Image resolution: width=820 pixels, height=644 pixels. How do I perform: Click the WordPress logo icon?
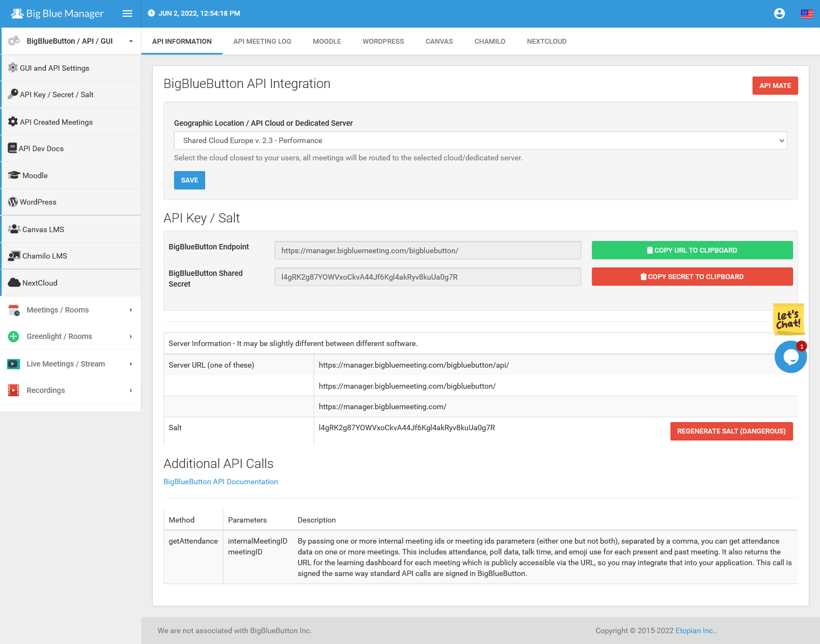(x=13, y=202)
